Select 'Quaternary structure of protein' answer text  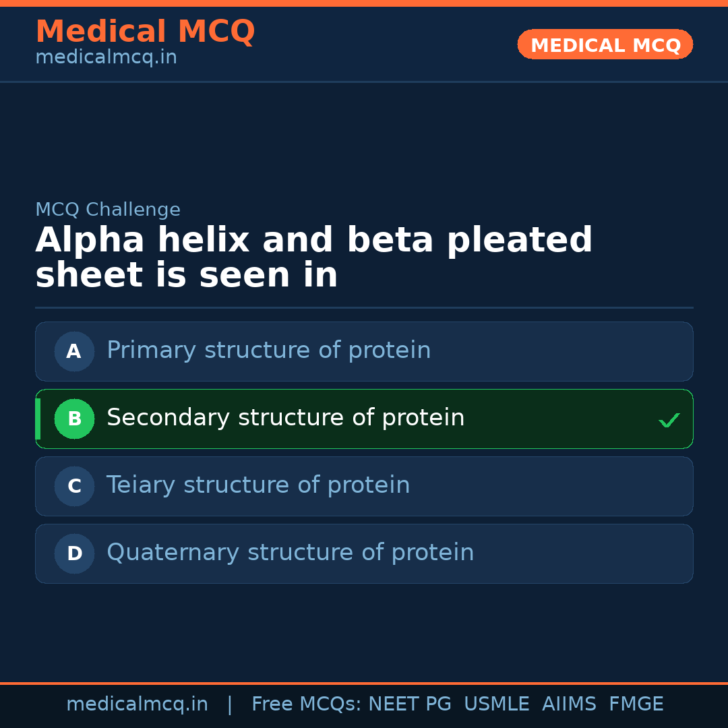[x=290, y=553]
